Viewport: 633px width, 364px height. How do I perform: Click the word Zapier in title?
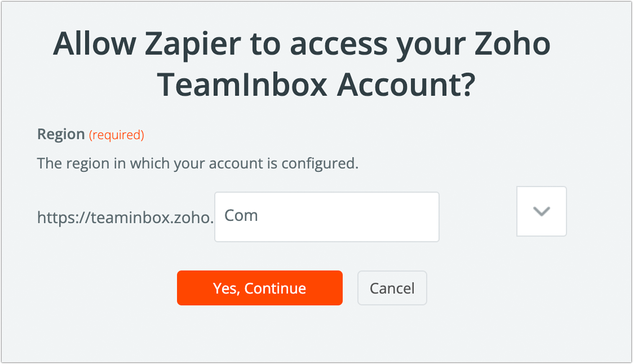pos(193,44)
